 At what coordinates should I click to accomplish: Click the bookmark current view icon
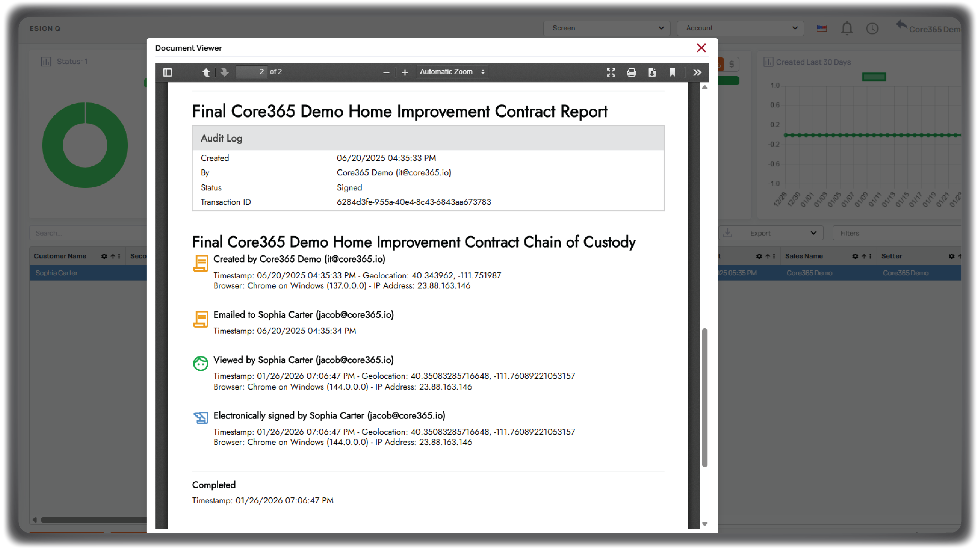pos(673,72)
